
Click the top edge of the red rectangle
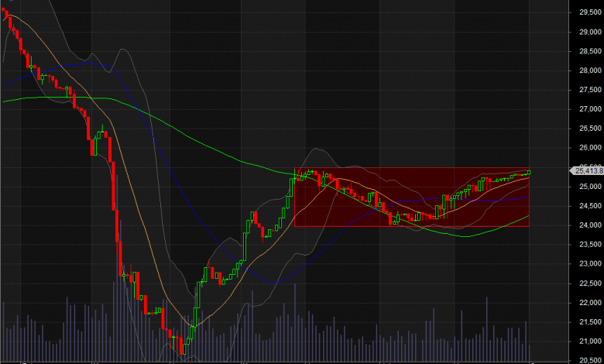point(410,168)
